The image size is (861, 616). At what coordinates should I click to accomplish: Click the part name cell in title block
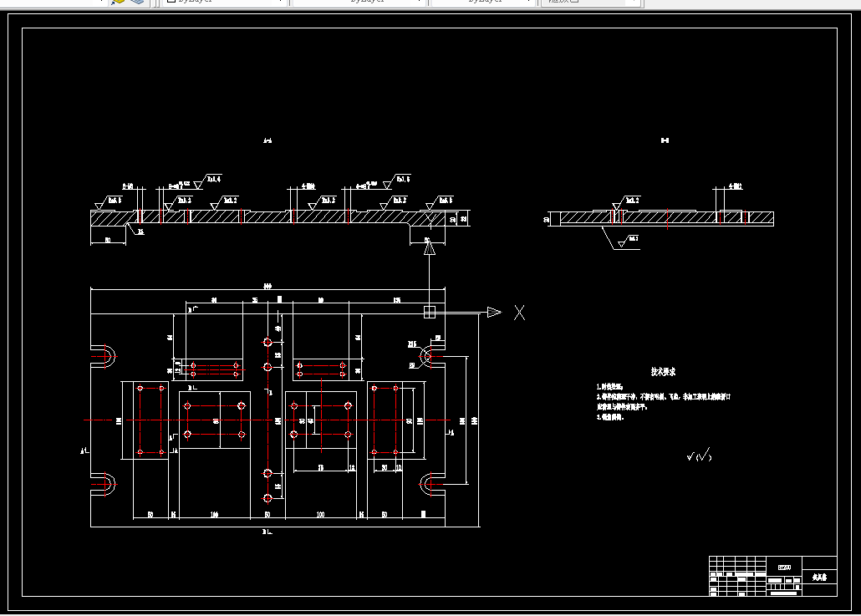(820, 577)
